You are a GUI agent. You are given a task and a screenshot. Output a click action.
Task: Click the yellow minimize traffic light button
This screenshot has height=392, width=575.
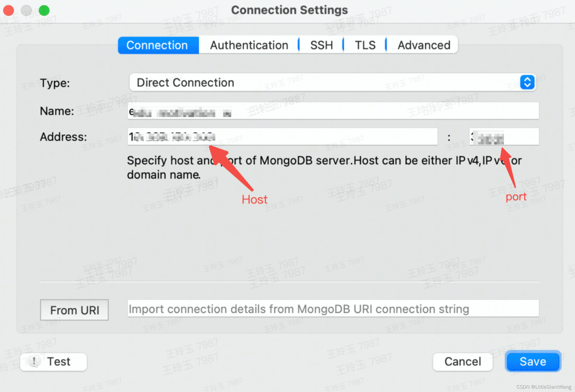click(x=26, y=10)
